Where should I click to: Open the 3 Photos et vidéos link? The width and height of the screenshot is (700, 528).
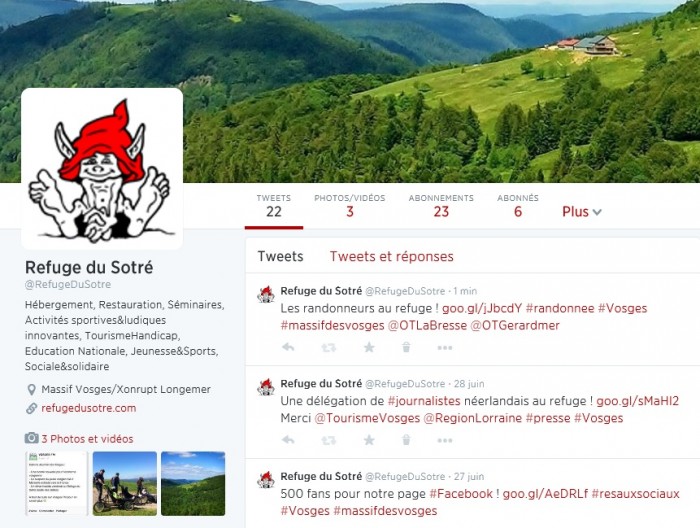pyautogui.click(x=87, y=439)
